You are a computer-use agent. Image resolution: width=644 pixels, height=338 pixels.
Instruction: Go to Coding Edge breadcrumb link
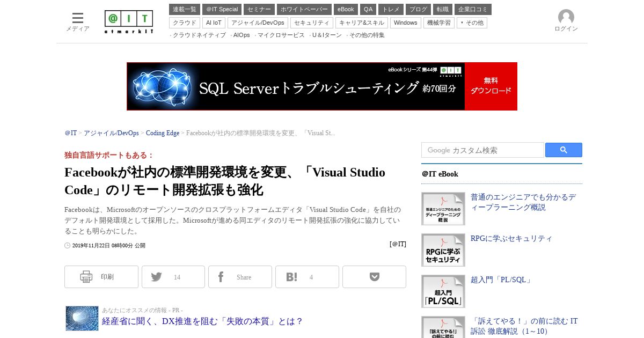tap(163, 133)
